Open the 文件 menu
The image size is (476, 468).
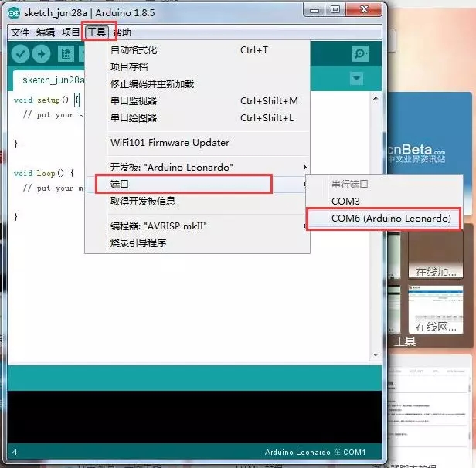coord(20,32)
